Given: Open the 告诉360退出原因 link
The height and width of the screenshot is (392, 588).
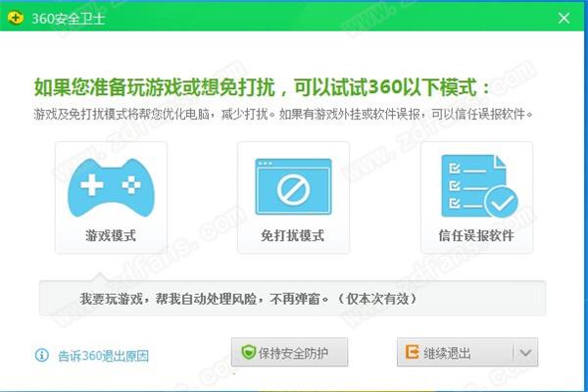Looking at the screenshot, I should [x=103, y=356].
